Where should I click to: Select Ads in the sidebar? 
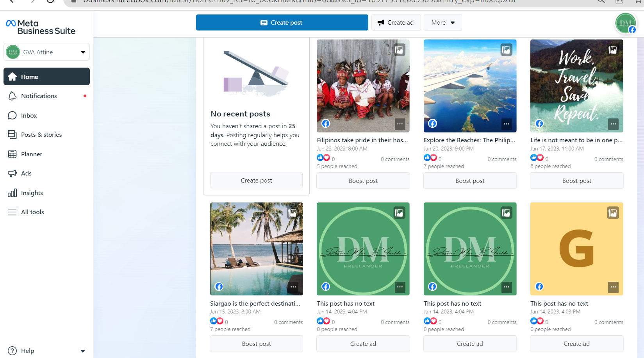pyautogui.click(x=46, y=174)
